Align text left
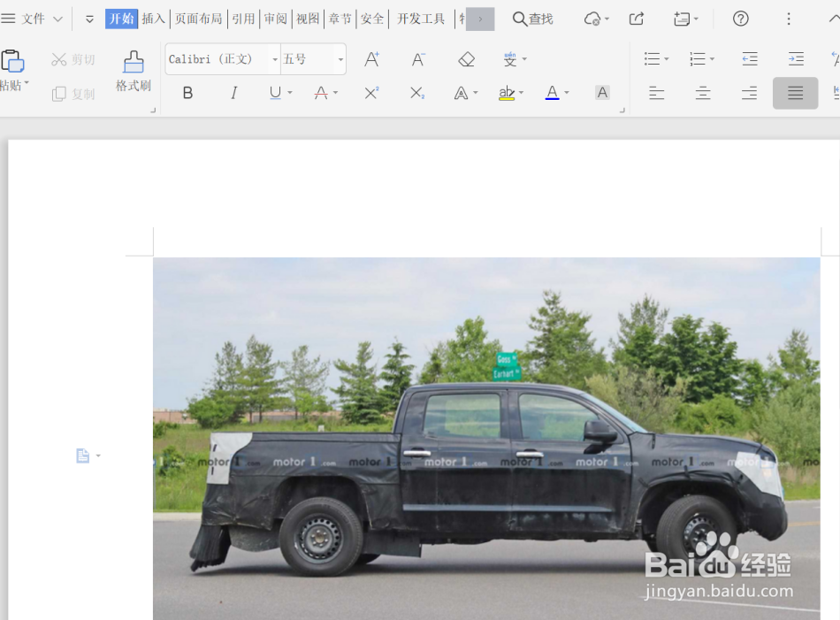 coord(656,93)
